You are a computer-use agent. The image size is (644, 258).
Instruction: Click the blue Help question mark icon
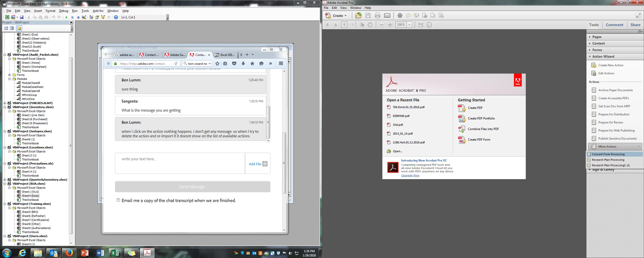[x=116, y=17]
